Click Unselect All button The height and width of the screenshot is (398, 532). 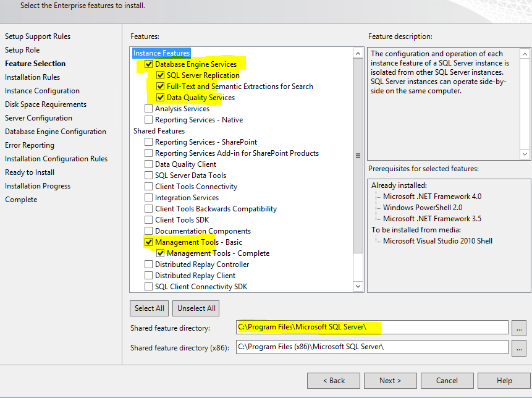196,308
